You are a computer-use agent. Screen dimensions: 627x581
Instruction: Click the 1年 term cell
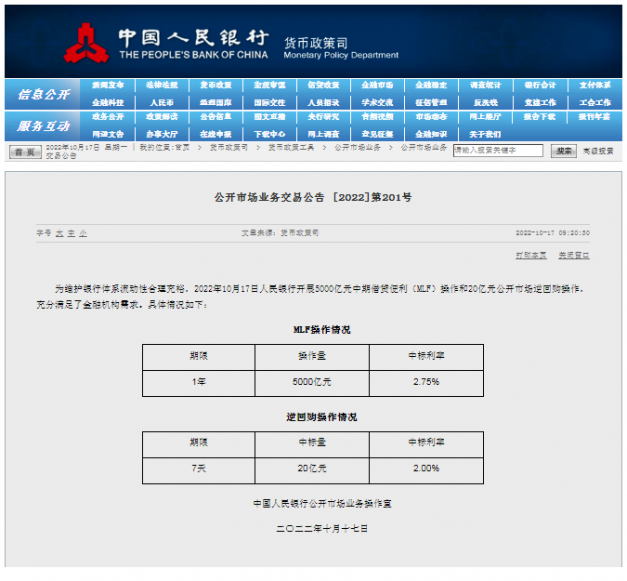tap(199, 383)
